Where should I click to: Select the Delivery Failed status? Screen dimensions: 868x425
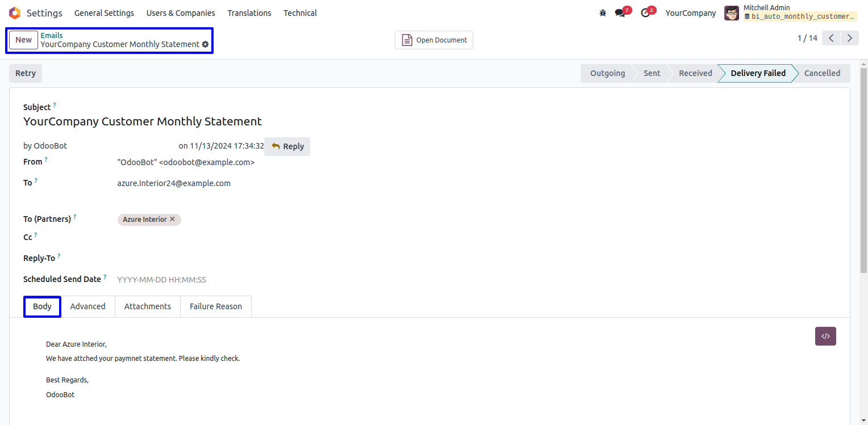tap(758, 73)
